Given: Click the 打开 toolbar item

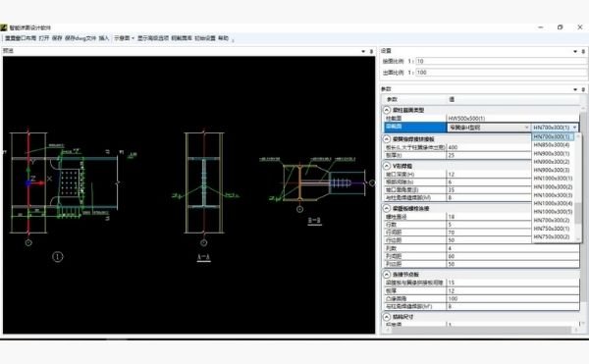Looking at the screenshot, I should (x=44, y=38).
